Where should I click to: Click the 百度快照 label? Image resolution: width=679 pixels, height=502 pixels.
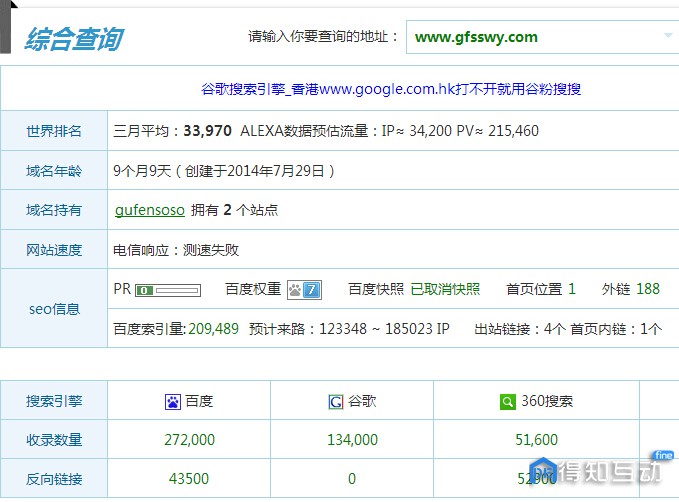coord(376,289)
